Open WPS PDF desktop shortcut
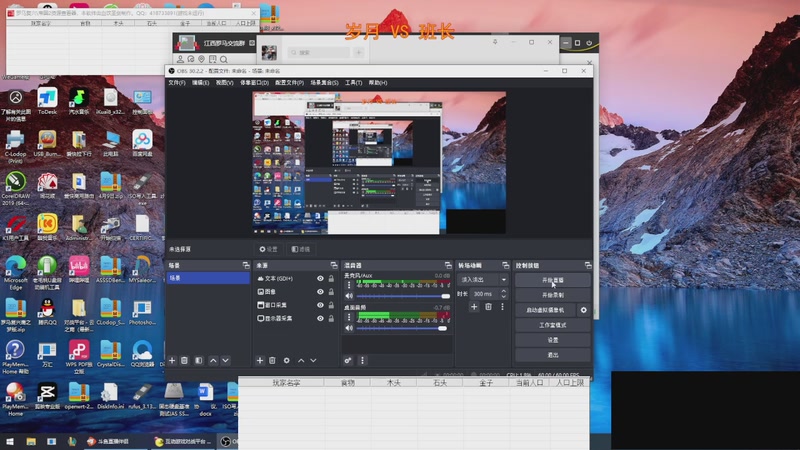The image size is (800, 450). point(79,357)
